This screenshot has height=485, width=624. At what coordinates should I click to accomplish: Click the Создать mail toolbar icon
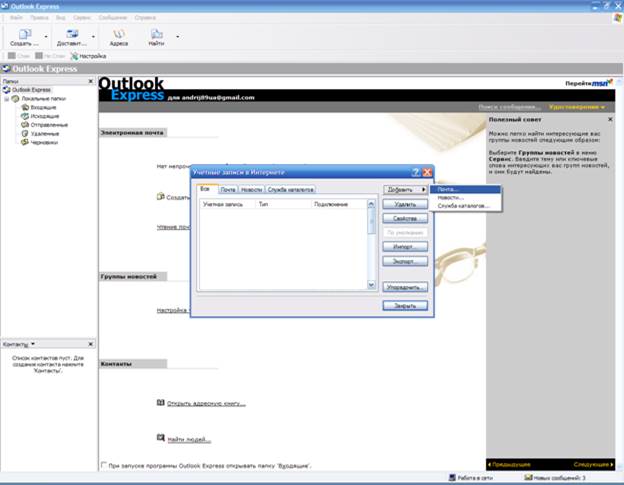pyautogui.click(x=25, y=34)
